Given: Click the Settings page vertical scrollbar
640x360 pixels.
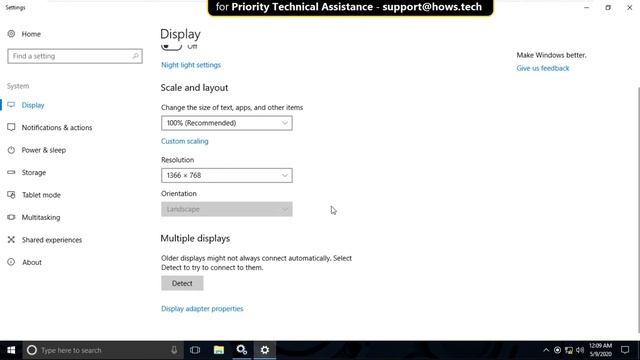Looking at the screenshot, I should 638,210.
